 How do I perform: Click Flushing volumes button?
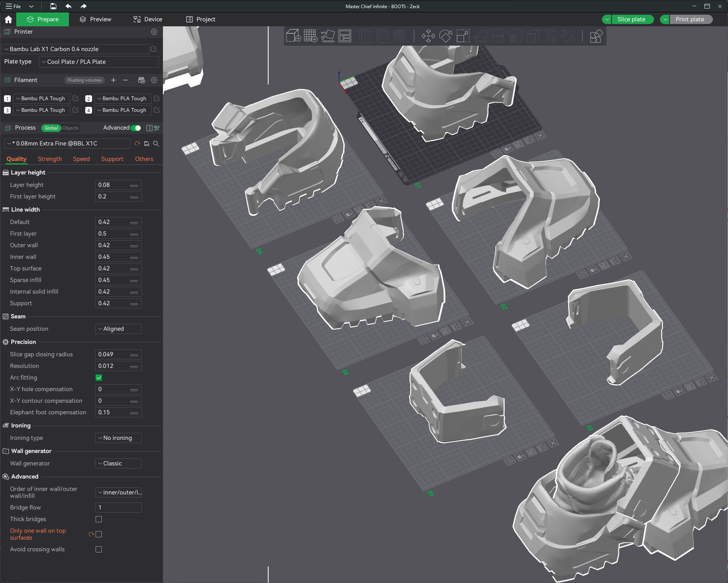(x=85, y=80)
